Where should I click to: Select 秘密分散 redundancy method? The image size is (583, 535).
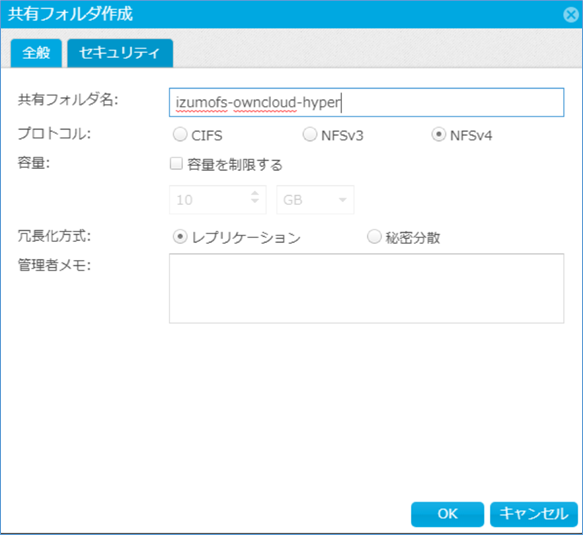tap(374, 237)
